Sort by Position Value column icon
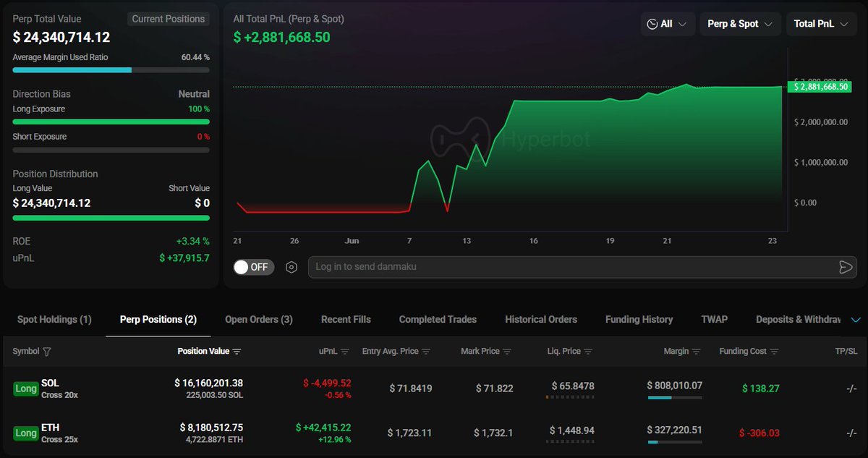868x458 pixels. [x=237, y=352]
